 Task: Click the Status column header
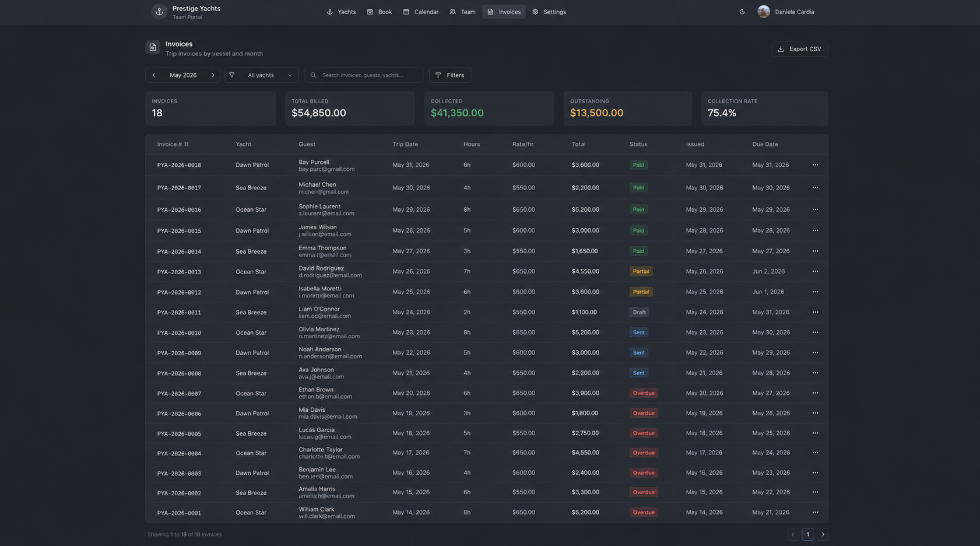click(638, 144)
